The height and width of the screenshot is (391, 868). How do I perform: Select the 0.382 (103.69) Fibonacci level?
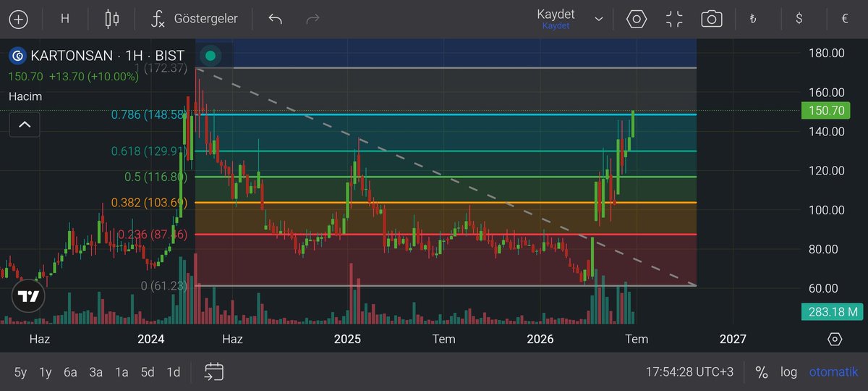point(149,203)
